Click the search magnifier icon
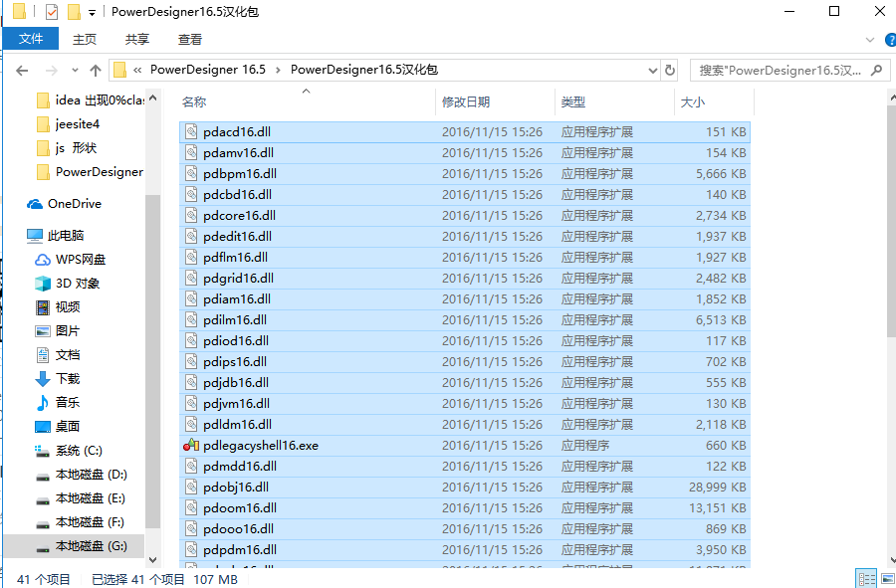The width and height of the screenshot is (896, 588). pyautogui.click(x=876, y=71)
